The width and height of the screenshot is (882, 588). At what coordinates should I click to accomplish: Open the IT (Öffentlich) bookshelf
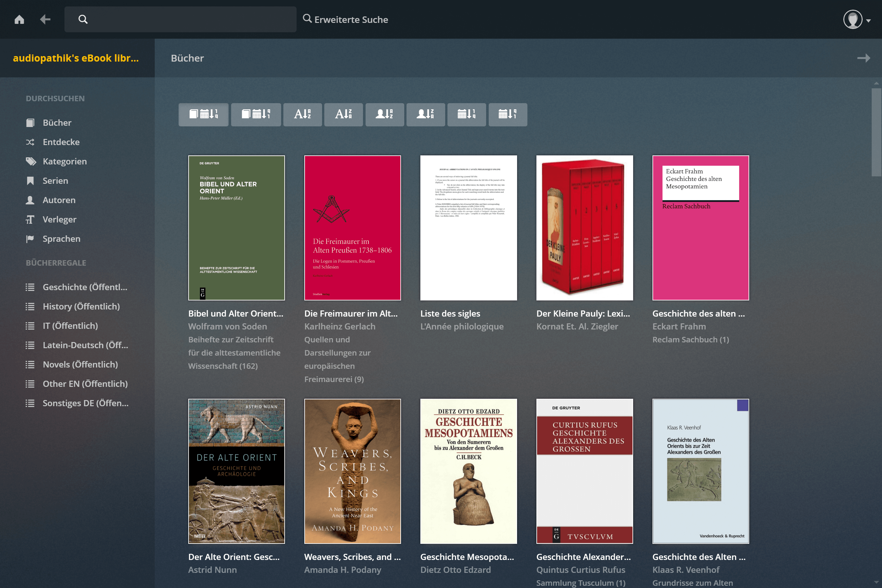tap(70, 326)
